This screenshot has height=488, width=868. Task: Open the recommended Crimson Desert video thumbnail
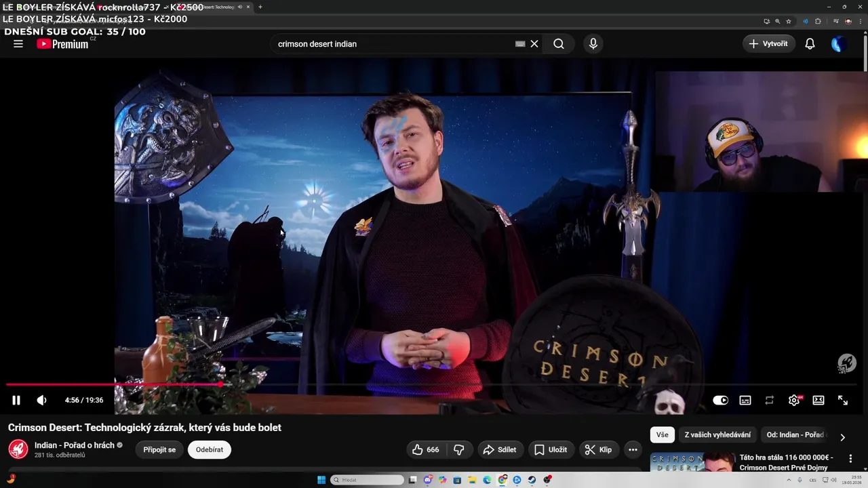point(692,462)
